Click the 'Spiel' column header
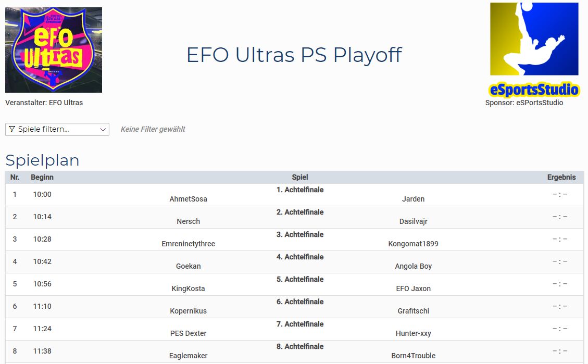The width and height of the screenshot is (588, 364). coord(300,177)
